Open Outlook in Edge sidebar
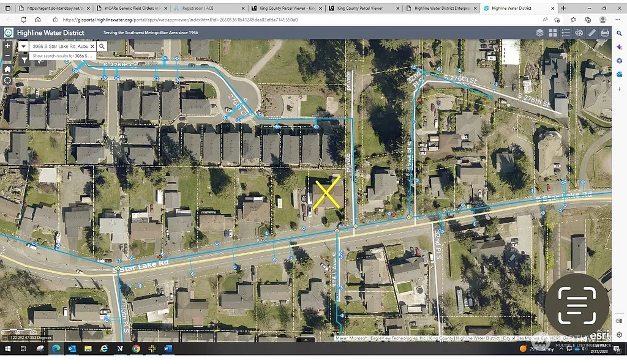 tap(619, 74)
